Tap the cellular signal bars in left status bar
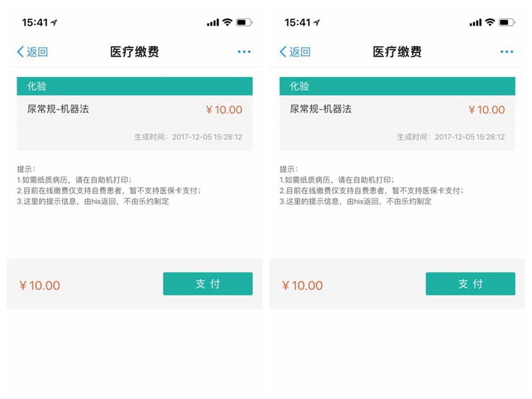Image resolution: width=532 pixels, height=399 pixels. (213, 23)
